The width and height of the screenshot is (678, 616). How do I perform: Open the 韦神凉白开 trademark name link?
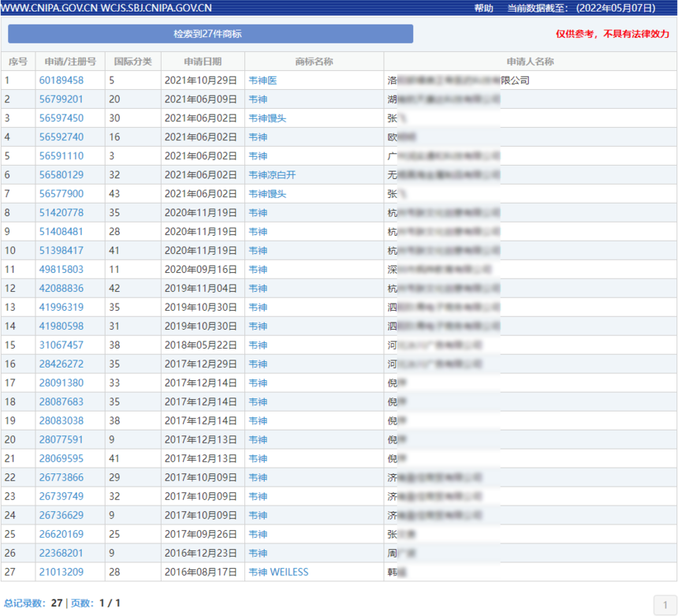point(273,175)
